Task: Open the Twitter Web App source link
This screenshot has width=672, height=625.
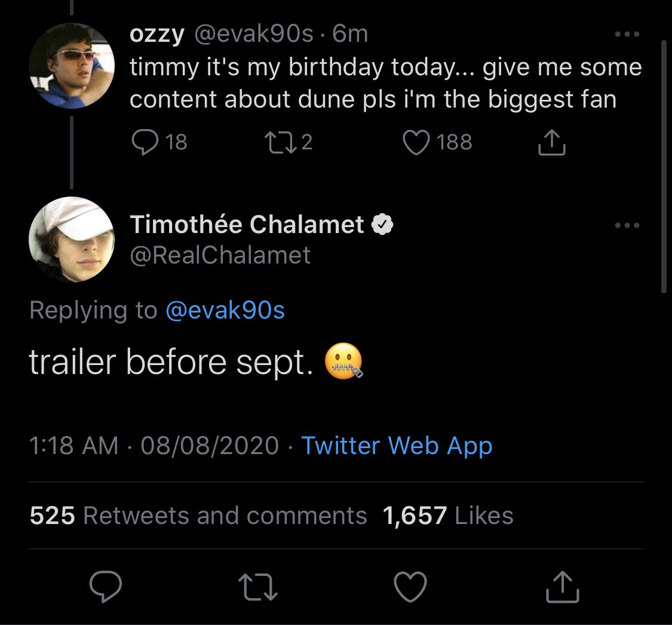Action: tap(396, 446)
